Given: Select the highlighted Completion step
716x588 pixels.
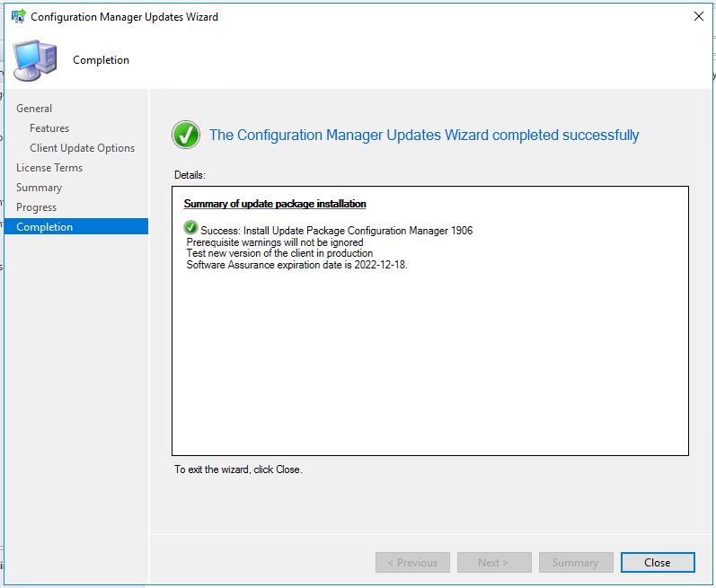Looking at the screenshot, I should (76, 227).
